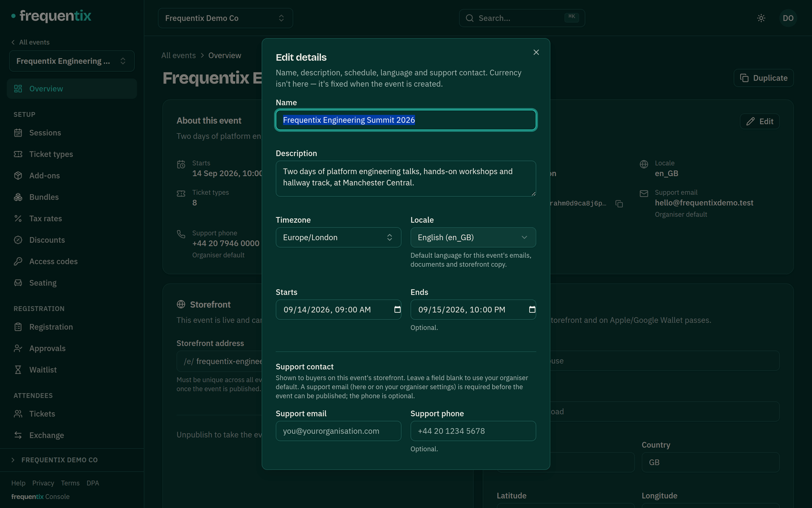
Task: Click the DO user avatar
Action: (x=788, y=18)
